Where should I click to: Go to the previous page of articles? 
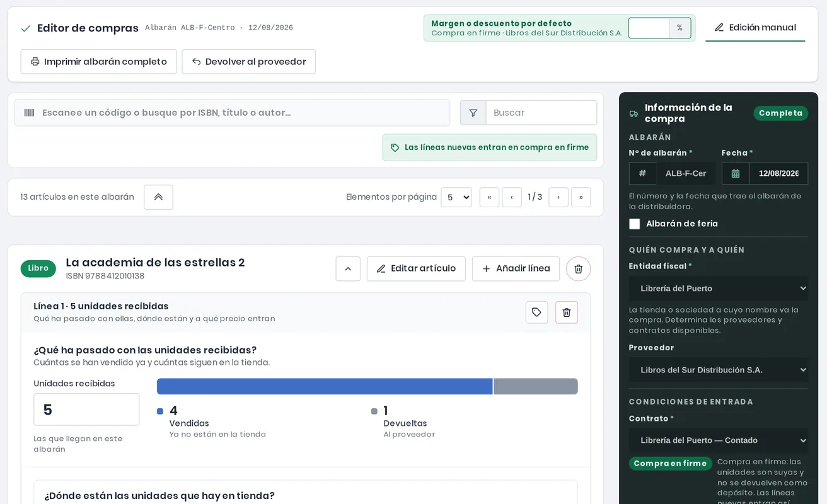point(512,197)
